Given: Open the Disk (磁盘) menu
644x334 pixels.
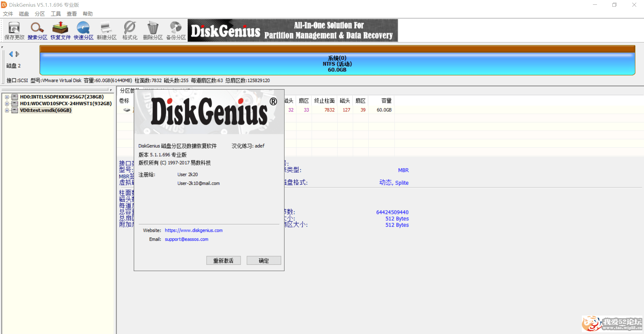Looking at the screenshot, I should [x=24, y=14].
